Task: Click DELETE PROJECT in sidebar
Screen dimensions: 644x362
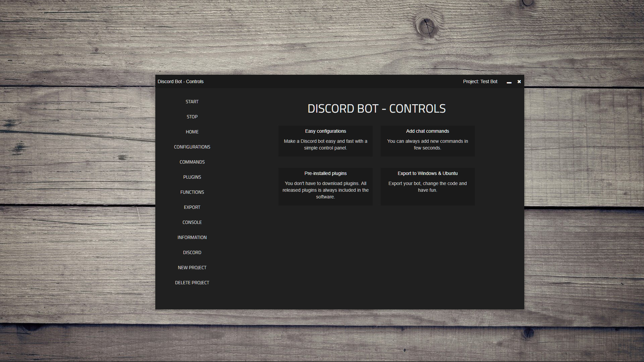Action: pos(192,283)
